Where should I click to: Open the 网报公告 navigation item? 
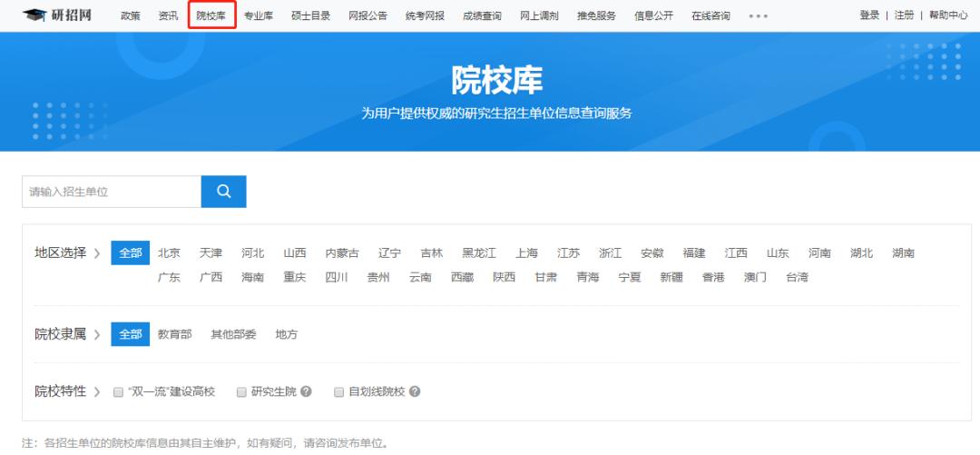pos(368,15)
